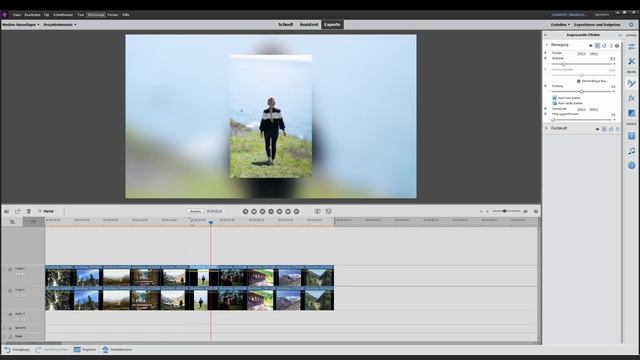This screenshot has height=360, width=640.
Task: Toggle visibility eye of Bewegung effect
Action: (591, 46)
